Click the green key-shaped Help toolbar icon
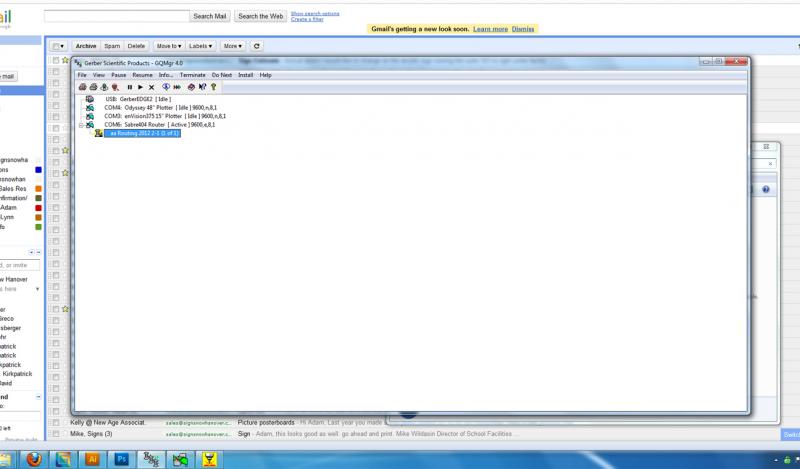 pyautogui.click(x=214, y=87)
